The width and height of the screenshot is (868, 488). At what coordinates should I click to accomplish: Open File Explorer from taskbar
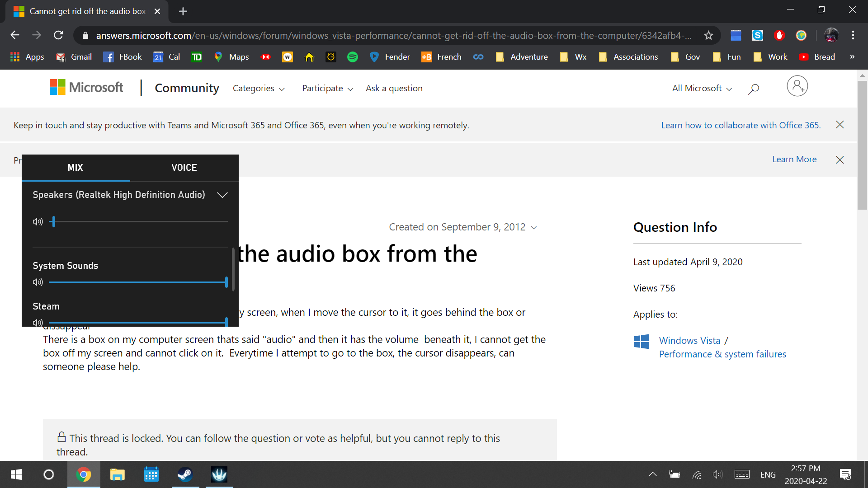click(118, 474)
